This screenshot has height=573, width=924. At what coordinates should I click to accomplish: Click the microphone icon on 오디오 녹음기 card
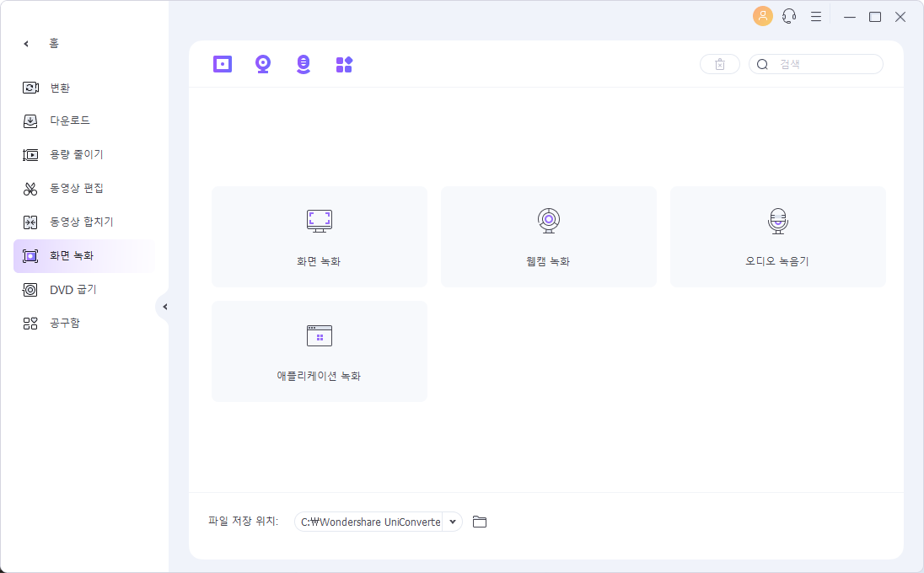click(778, 221)
